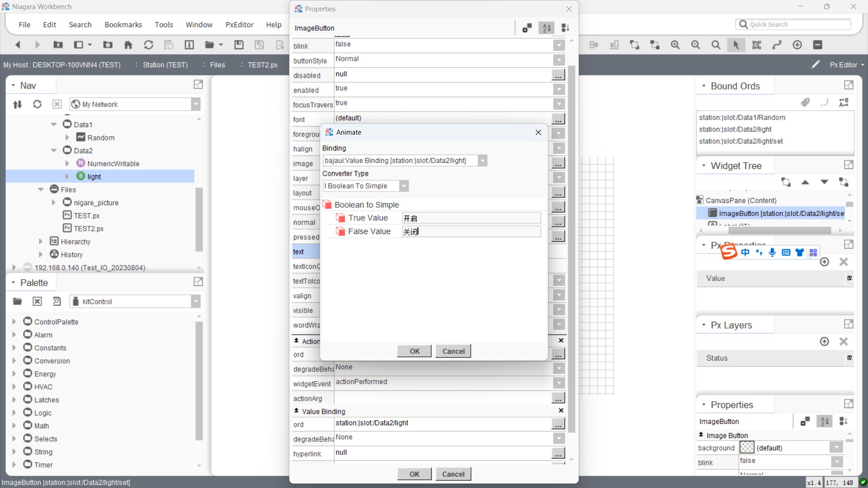
Task: Click the move up arrow in Widget Tree
Action: [805, 182]
